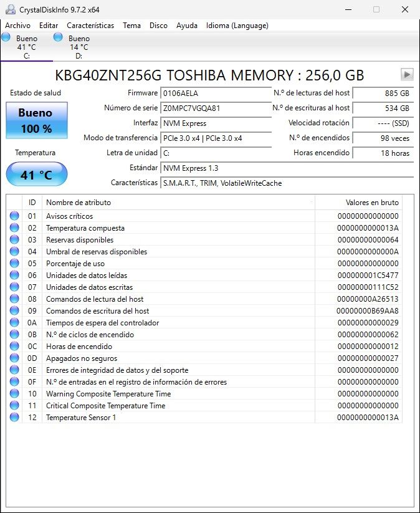Image resolution: width=420 pixels, height=513 pixels.
Task: Click the Características field S.M.A.R.T., TRIM
Action: tap(287, 183)
